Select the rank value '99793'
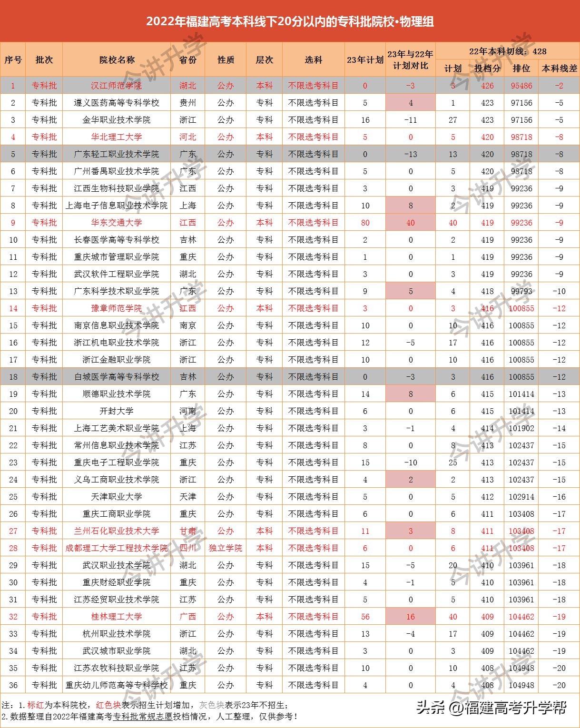The width and height of the screenshot is (580, 728). (x=521, y=291)
